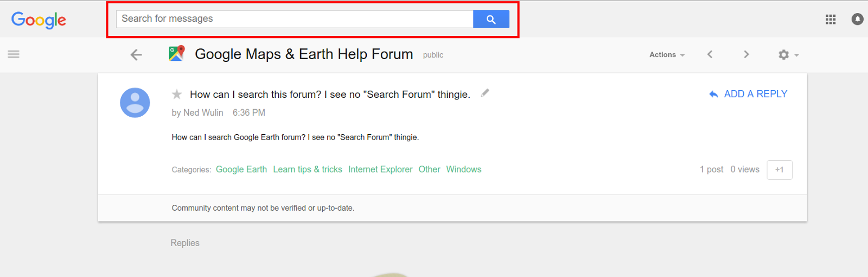The width and height of the screenshot is (868, 277).
Task: Click the author name Ned Wulin
Action: pos(203,112)
